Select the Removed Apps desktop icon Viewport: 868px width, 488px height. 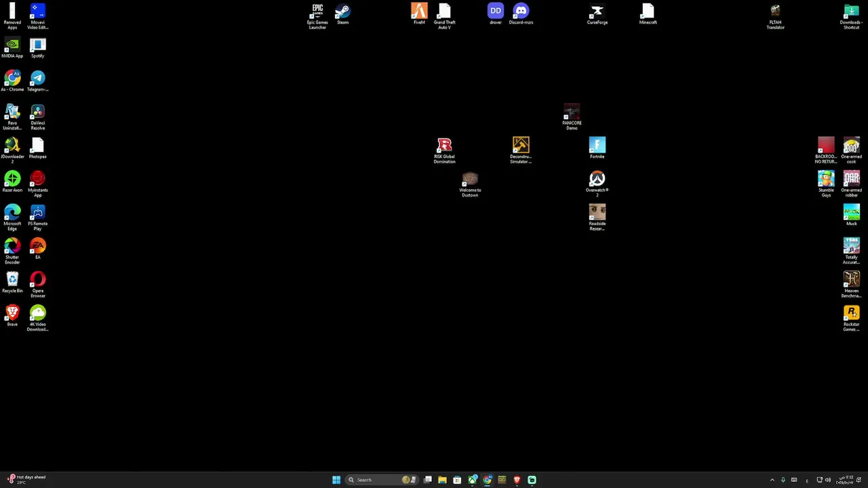pos(12,16)
